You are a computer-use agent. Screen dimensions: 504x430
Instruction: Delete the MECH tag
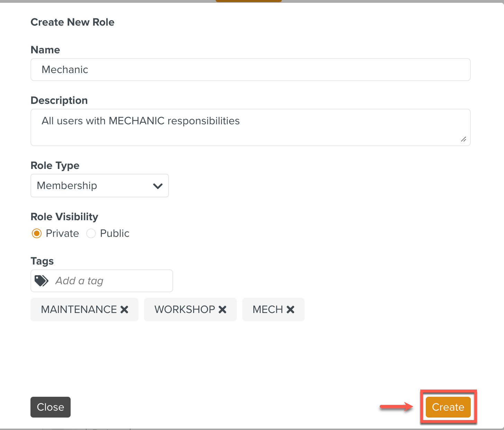(x=290, y=310)
